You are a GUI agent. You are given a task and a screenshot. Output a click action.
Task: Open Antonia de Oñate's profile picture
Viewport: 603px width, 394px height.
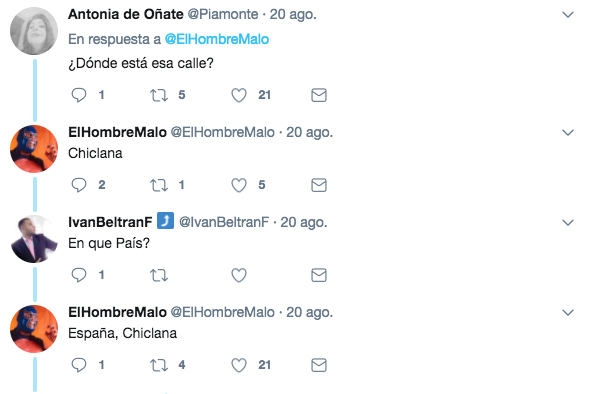tap(34, 31)
